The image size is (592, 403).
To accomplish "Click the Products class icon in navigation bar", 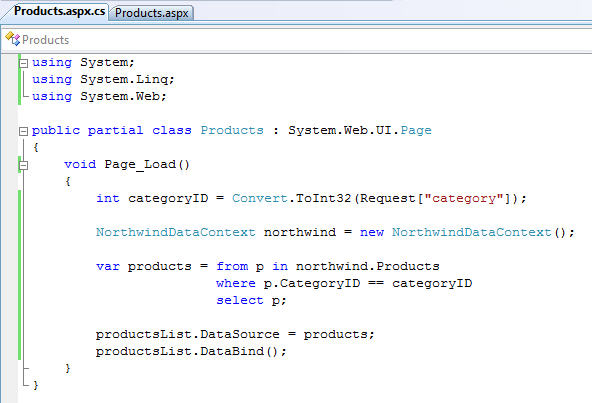I will point(12,39).
